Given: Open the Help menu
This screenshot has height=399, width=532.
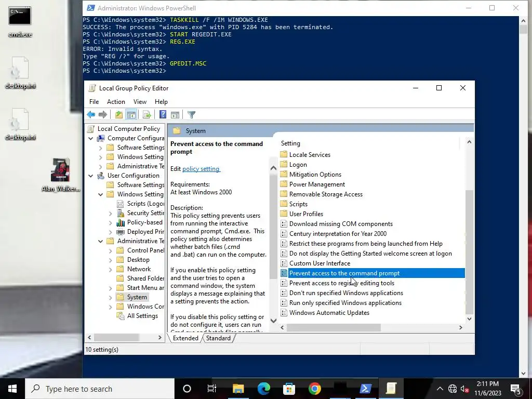Looking at the screenshot, I should 161,102.
